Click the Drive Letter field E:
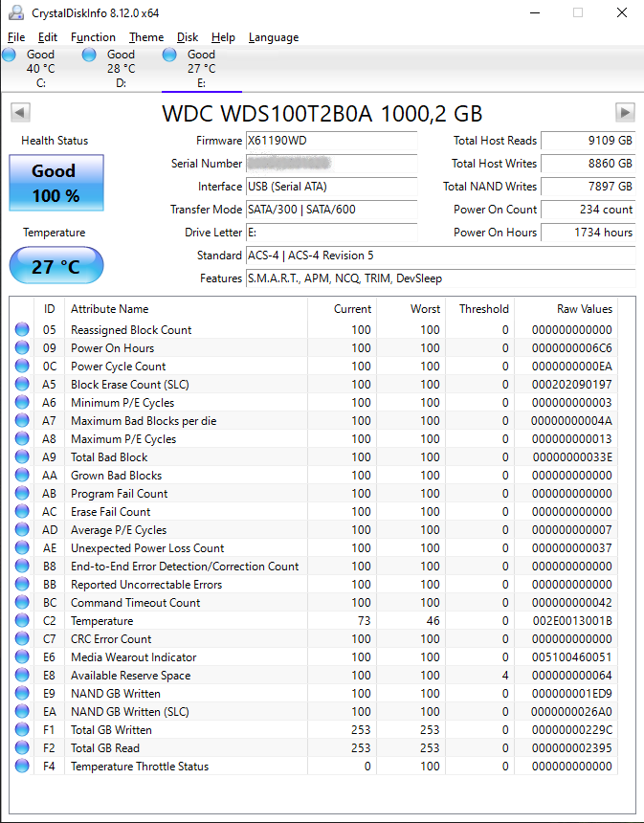Viewport: 644px width, 823px height. (x=332, y=233)
